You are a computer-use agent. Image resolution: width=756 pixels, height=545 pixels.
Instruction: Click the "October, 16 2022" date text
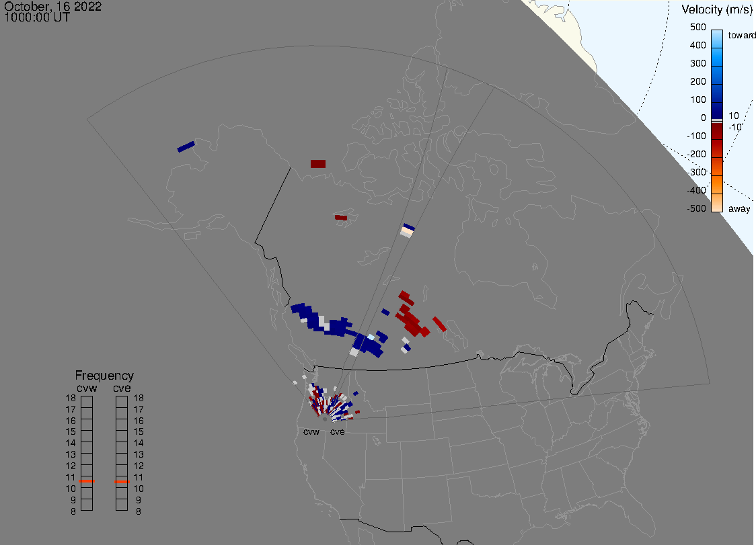coord(53,7)
